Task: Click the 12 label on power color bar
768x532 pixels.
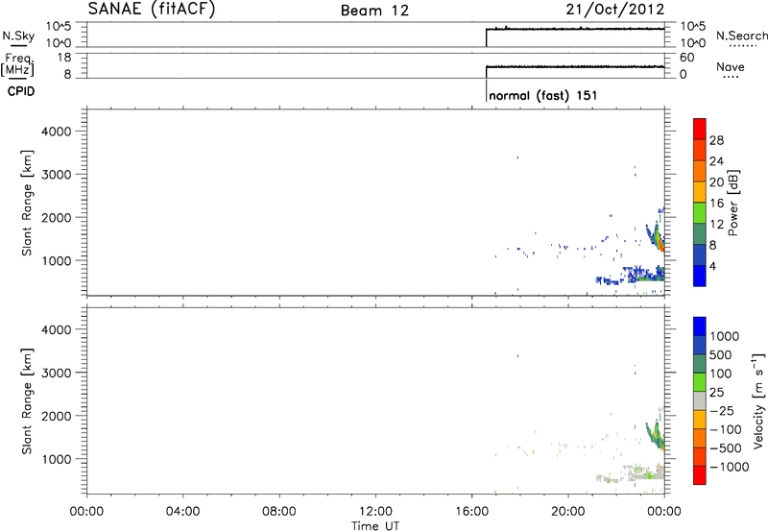Action: [x=716, y=225]
